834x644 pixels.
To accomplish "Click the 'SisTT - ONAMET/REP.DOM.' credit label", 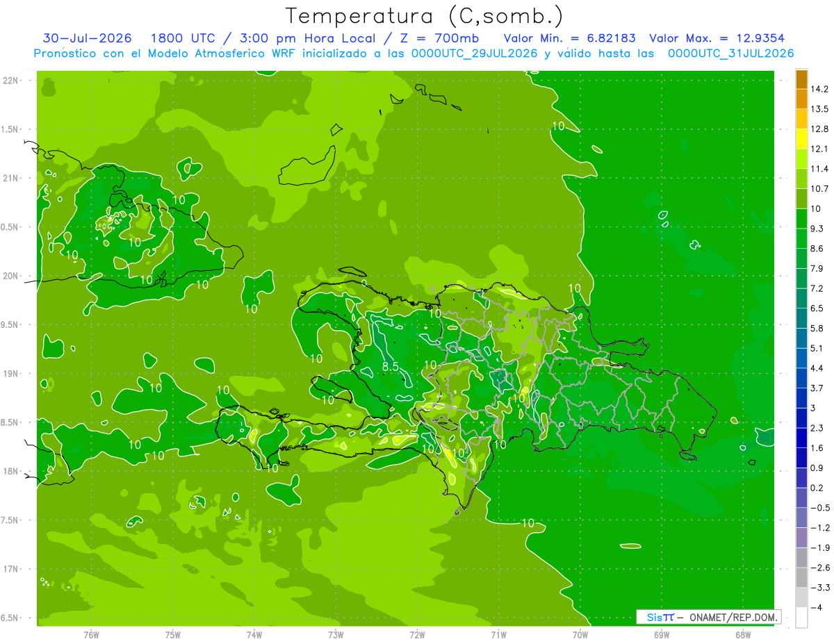I will 708,617.
